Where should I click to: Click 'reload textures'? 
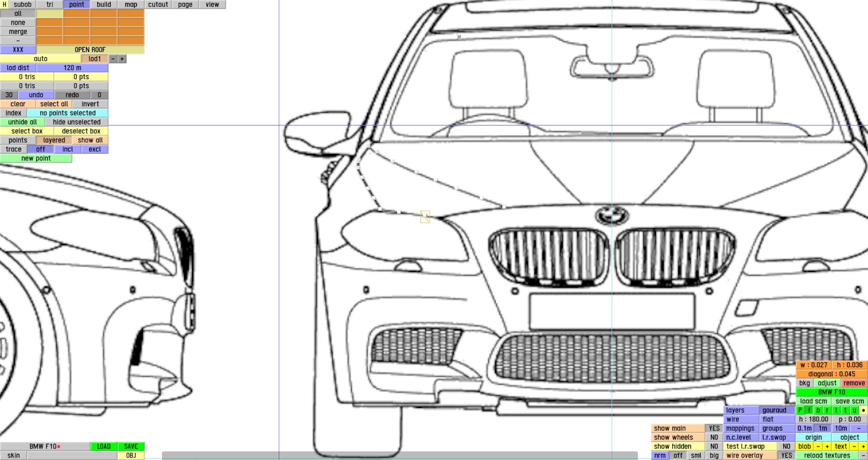[x=827, y=455]
